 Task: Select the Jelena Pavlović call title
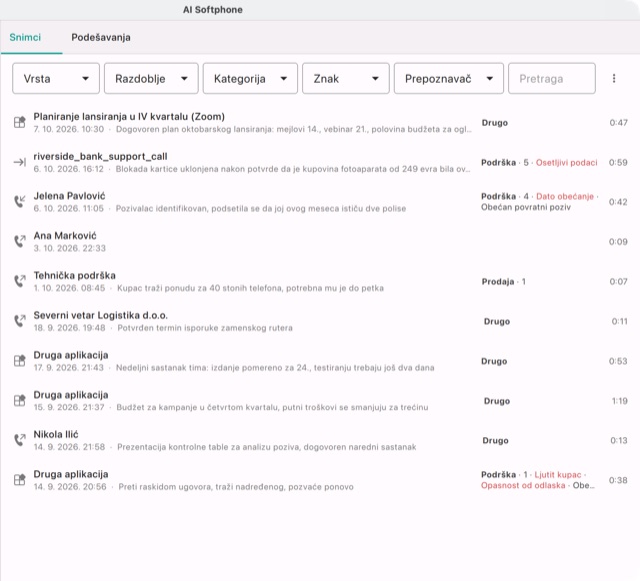[x=69, y=196]
